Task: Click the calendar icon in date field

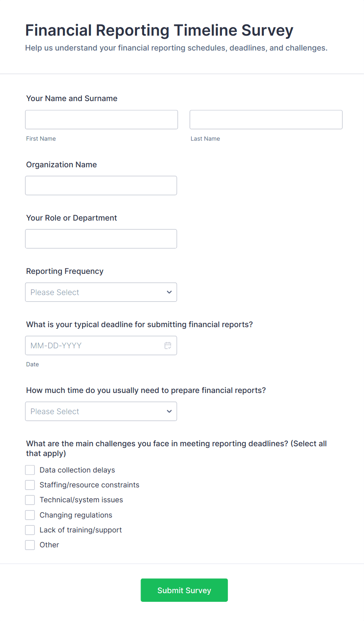Action: tap(168, 346)
